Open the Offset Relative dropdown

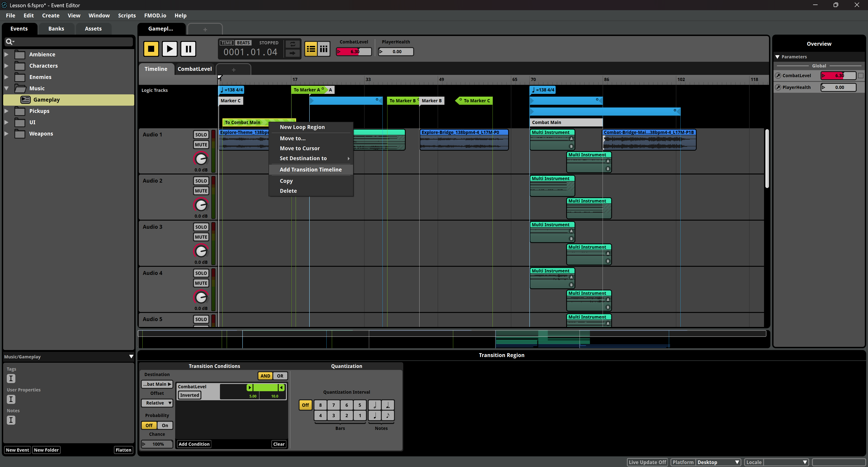point(157,403)
